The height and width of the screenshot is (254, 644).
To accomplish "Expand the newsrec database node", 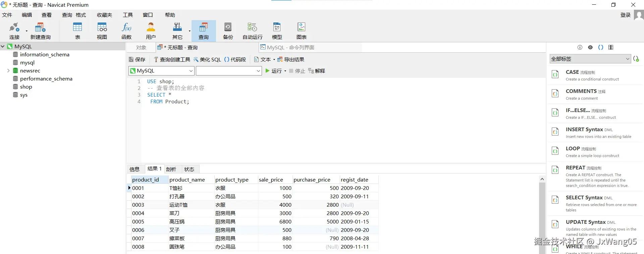I will (x=8, y=71).
